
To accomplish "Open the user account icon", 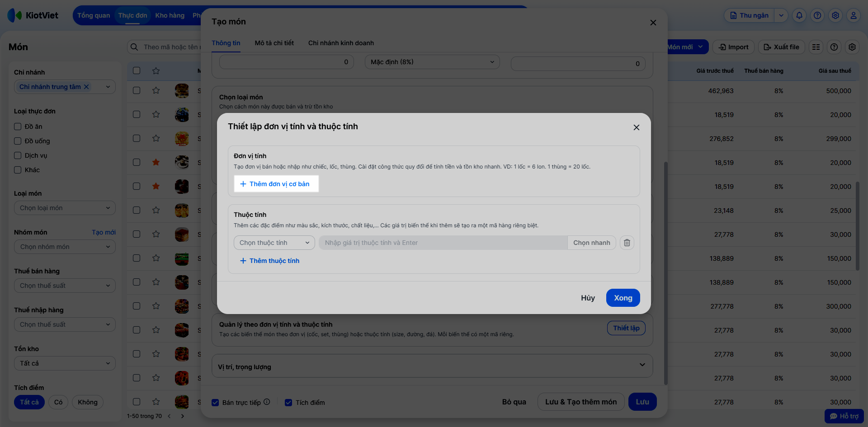I will coord(854,15).
